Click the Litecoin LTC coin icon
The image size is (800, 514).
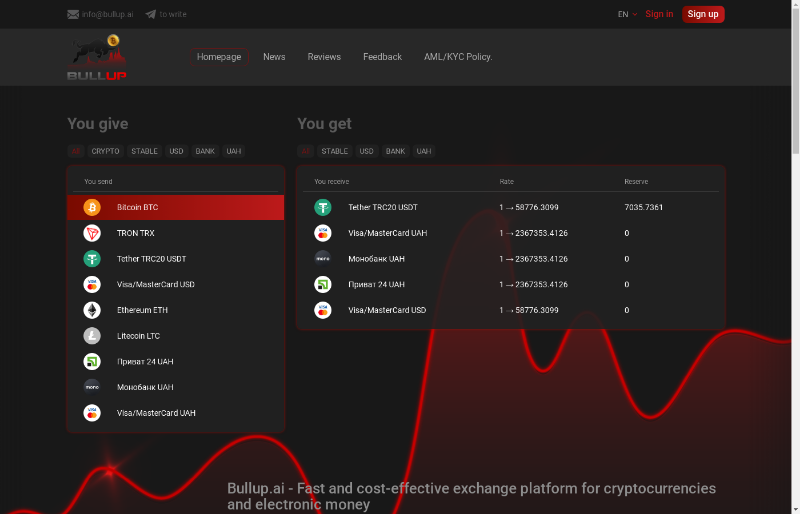point(92,336)
